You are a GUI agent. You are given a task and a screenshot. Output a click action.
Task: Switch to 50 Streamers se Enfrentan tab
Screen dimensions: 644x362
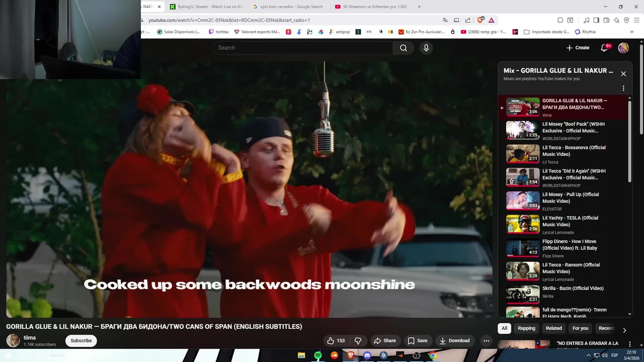coord(371,7)
